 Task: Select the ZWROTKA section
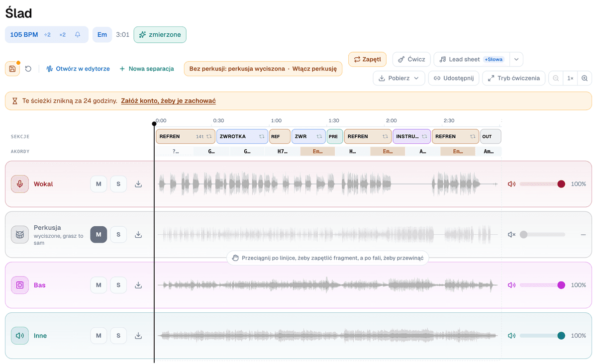[x=242, y=136]
